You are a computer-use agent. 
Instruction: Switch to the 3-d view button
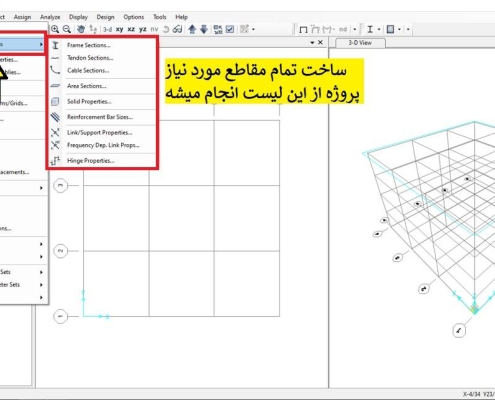107,30
